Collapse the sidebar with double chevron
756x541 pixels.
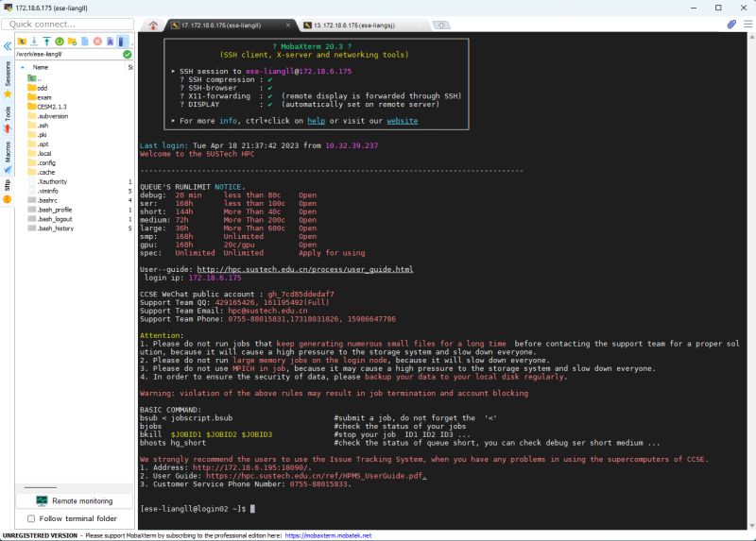(8, 46)
